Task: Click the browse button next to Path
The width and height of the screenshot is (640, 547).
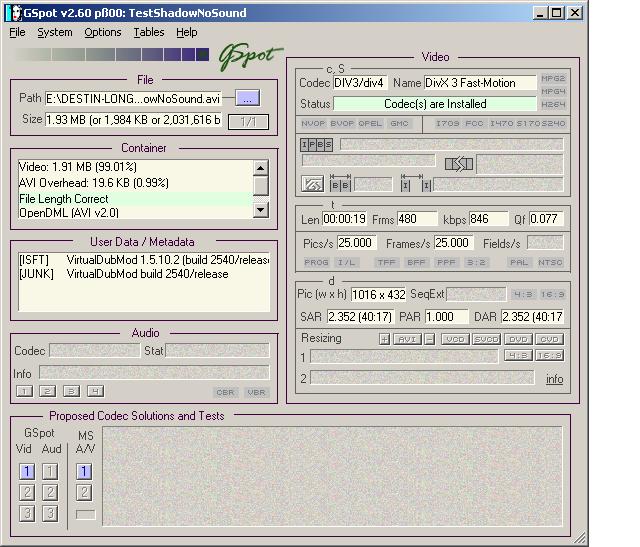Action: 247,98
